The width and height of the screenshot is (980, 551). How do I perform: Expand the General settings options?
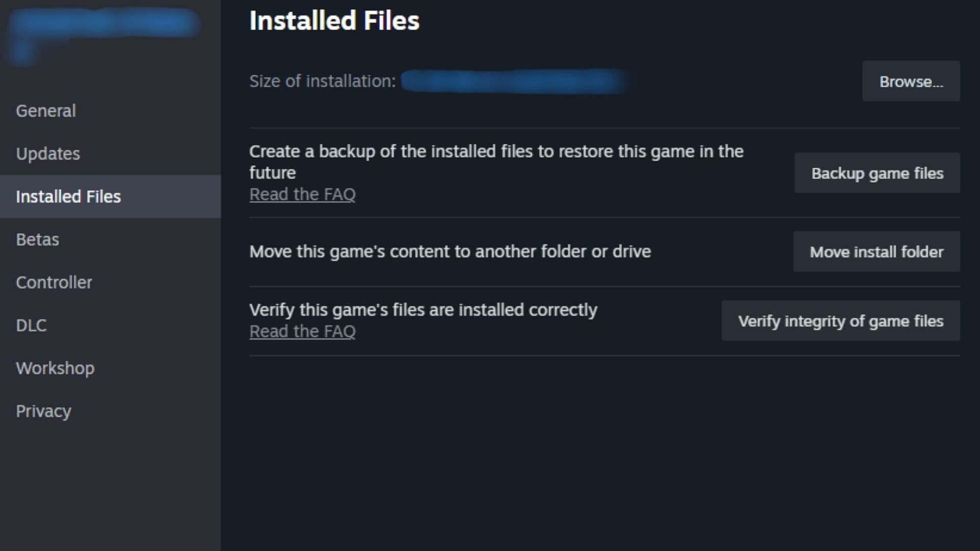[45, 110]
